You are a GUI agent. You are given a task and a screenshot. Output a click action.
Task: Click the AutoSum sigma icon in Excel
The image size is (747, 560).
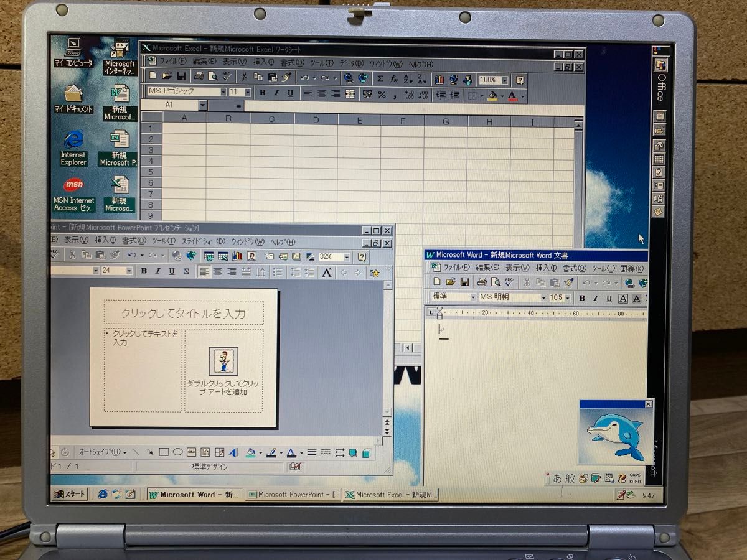[x=380, y=79]
